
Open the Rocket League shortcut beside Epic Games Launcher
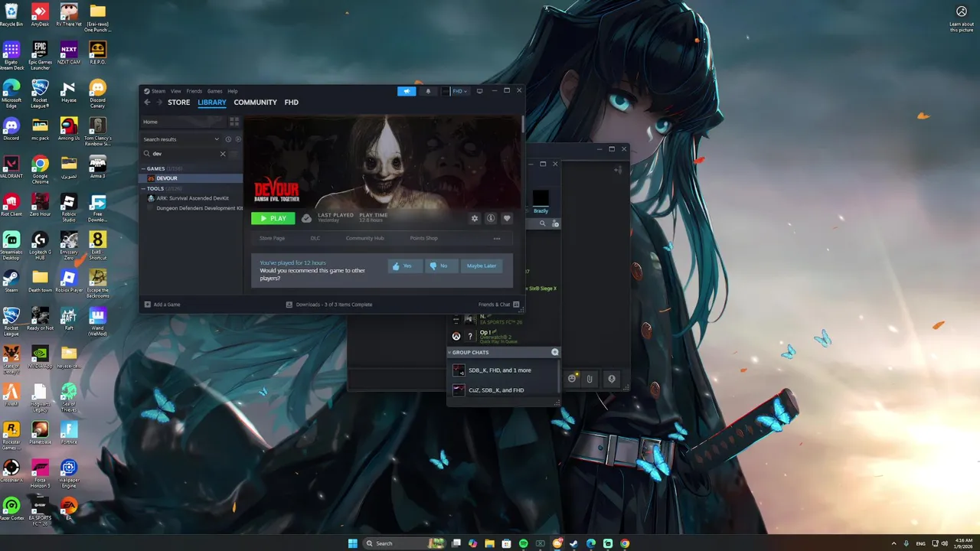[40, 92]
